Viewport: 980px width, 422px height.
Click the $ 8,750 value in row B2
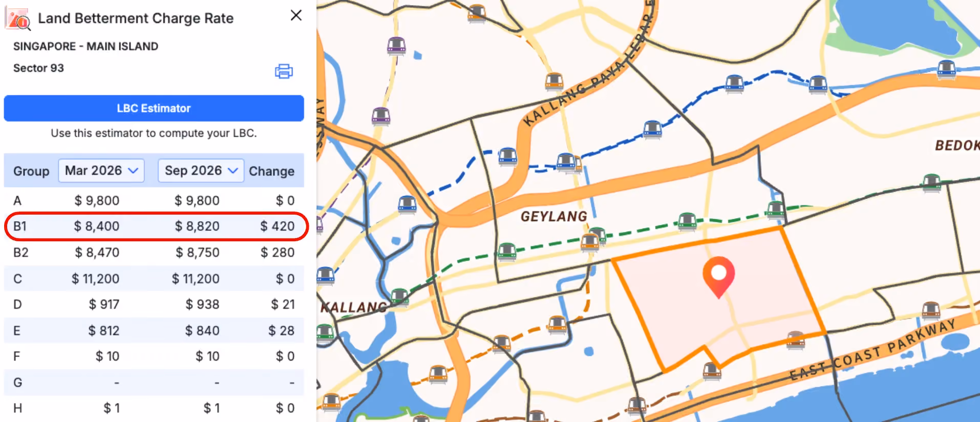pyautogui.click(x=198, y=252)
